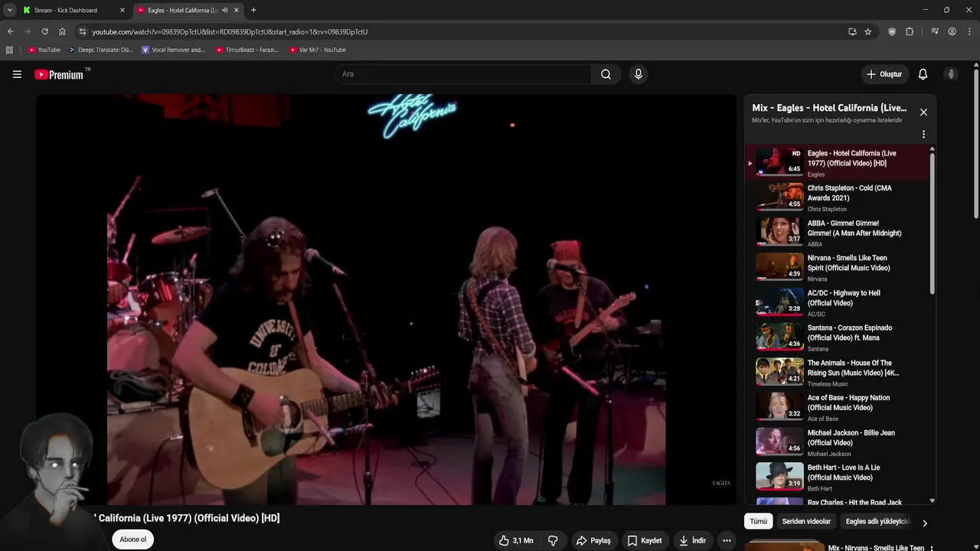The image size is (980, 551).
Task: Open the Oluştur create button
Action: (884, 74)
